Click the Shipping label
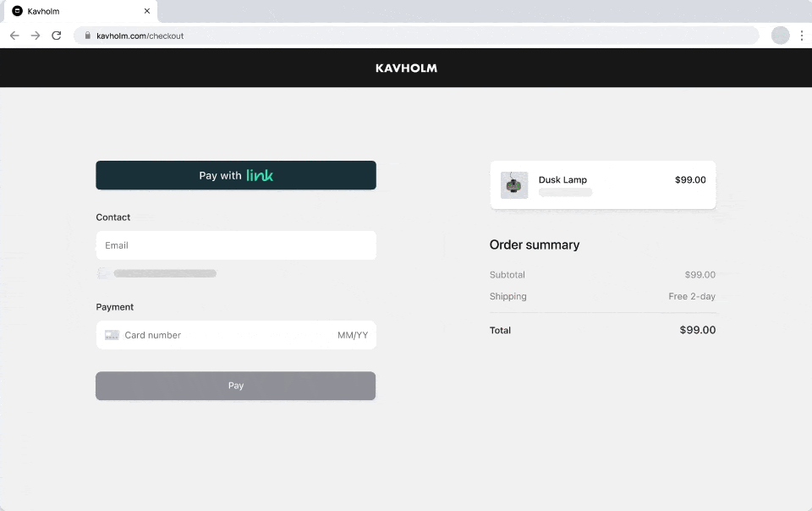Image resolution: width=812 pixels, height=511 pixels. coord(508,296)
